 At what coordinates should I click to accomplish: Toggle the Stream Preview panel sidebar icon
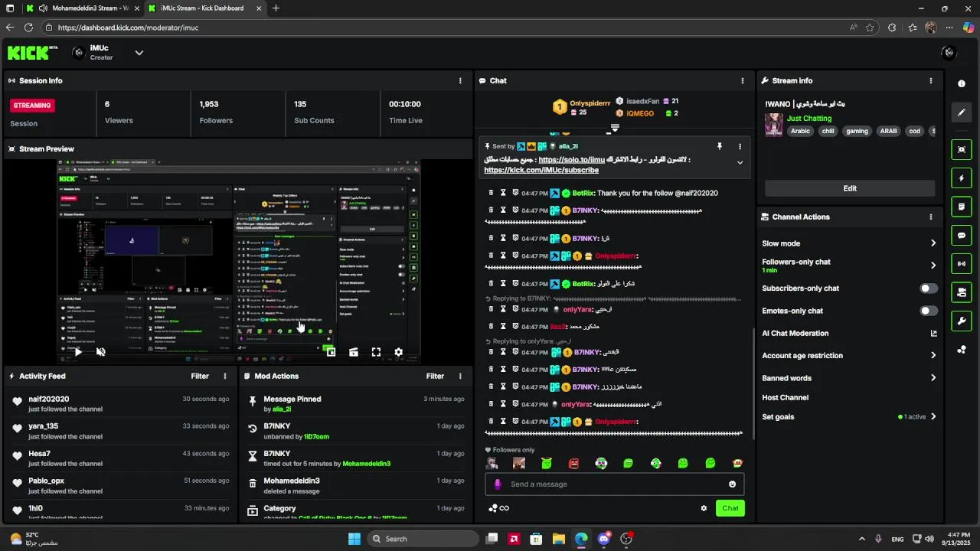click(x=962, y=150)
